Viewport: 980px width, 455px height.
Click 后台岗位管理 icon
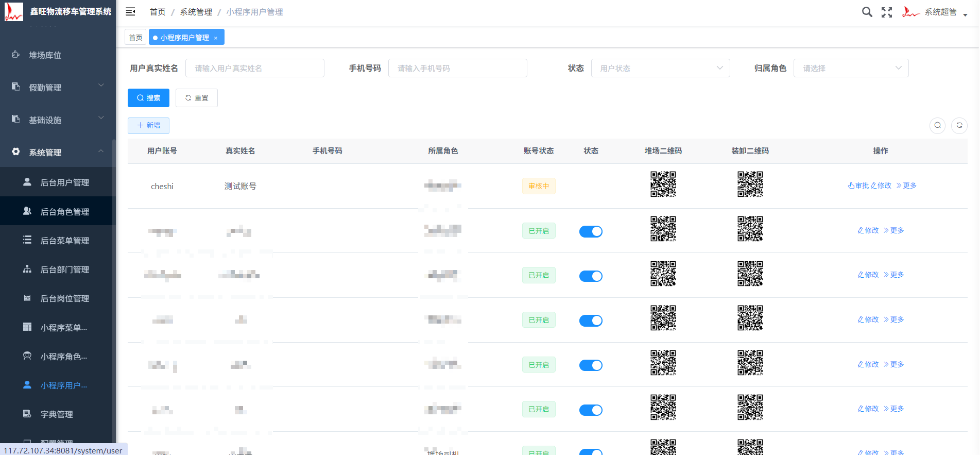tap(27, 298)
